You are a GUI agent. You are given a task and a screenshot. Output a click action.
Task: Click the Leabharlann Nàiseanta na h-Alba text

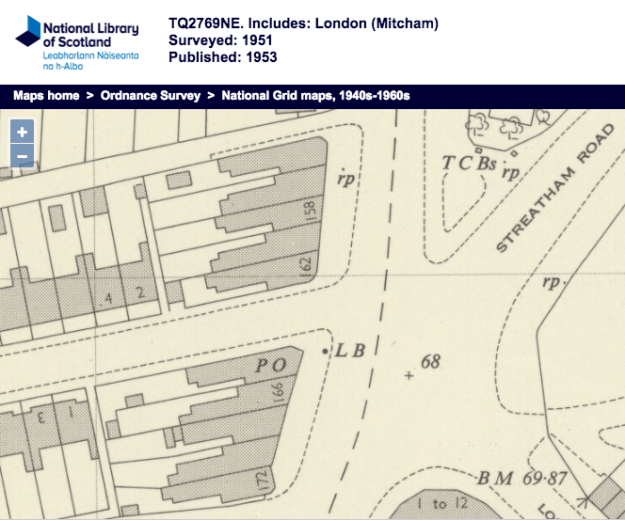pyautogui.click(x=91, y=61)
